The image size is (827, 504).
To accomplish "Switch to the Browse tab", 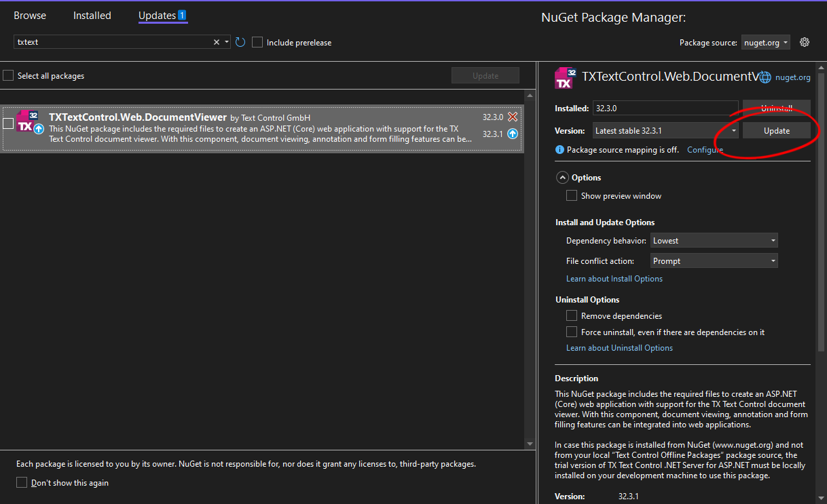I will [30, 15].
